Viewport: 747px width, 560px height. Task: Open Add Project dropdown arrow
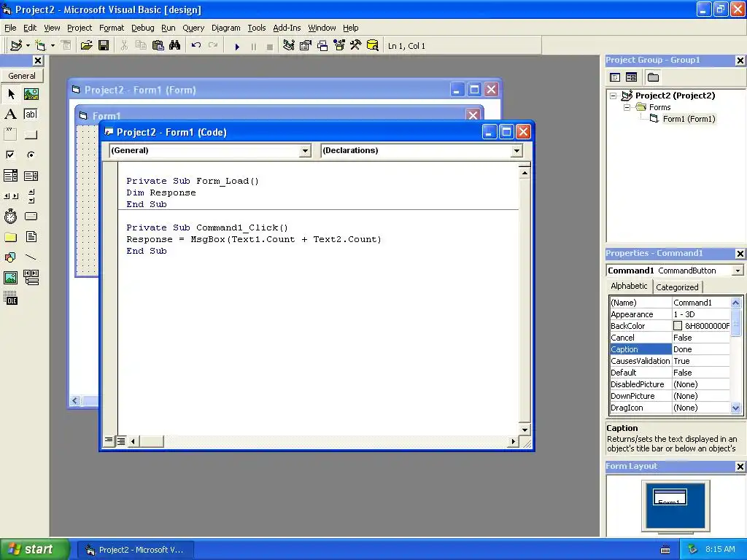[x=28, y=46]
